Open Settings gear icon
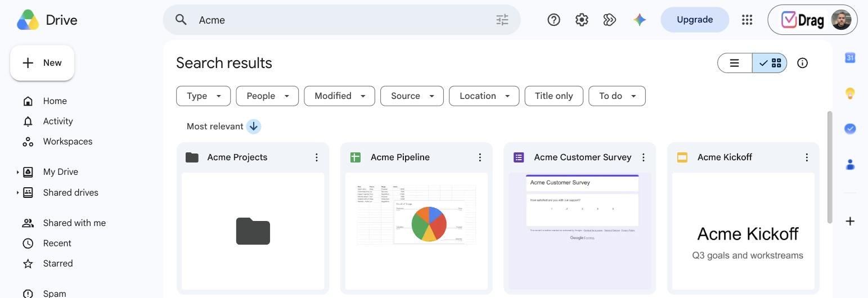This screenshot has width=868, height=298. 582,20
